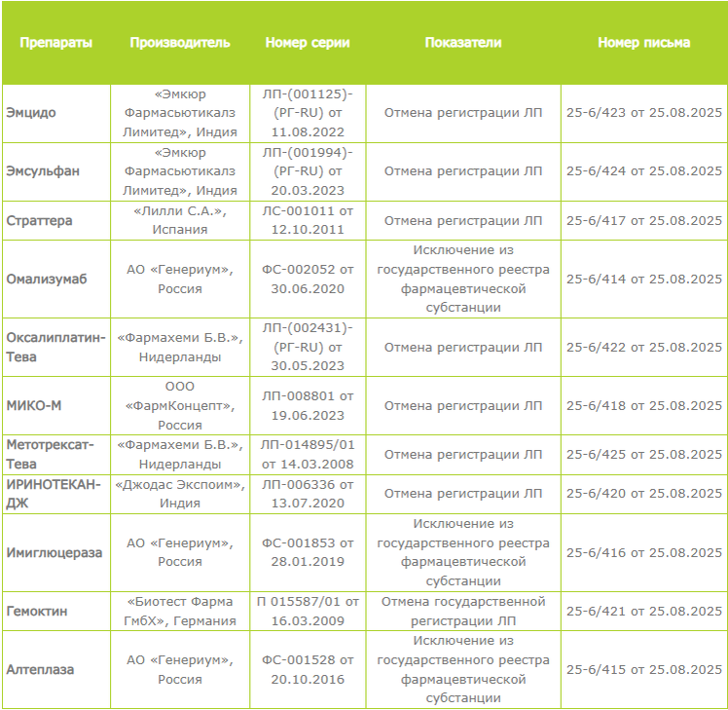Image resolution: width=728 pixels, height=710 pixels.
Task: Click series number 'ЛП-(002431)-(РГ-RU) от 30.05.2023'
Action: coord(308,347)
